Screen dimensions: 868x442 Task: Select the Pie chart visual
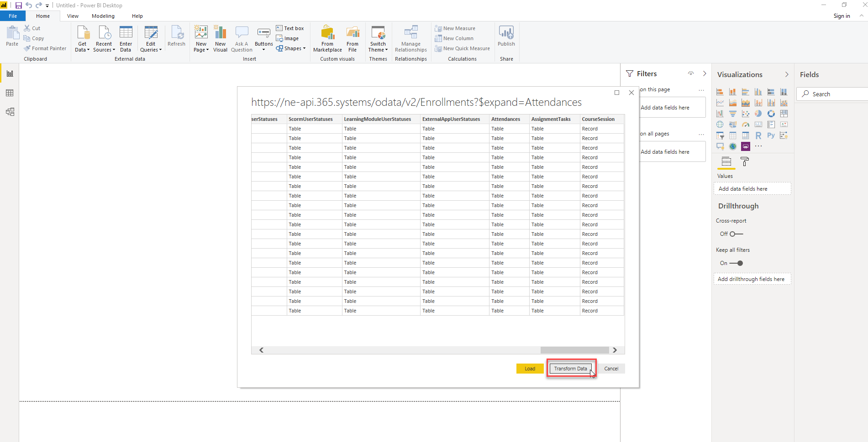coord(758,114)
